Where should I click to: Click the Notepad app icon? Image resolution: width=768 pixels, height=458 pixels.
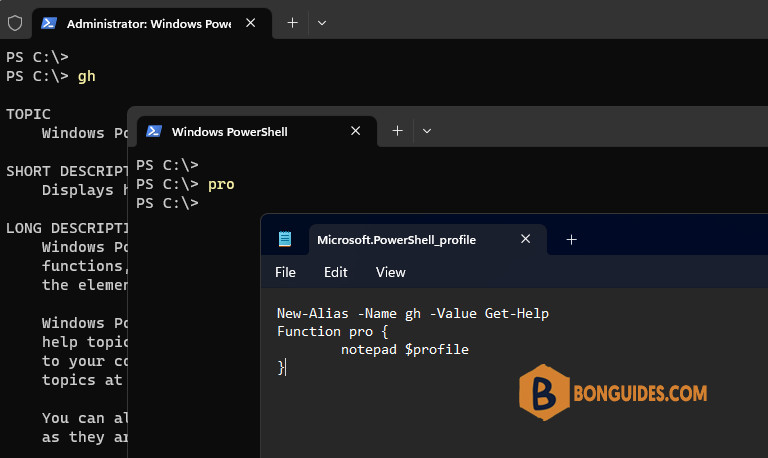click(285, 239)
